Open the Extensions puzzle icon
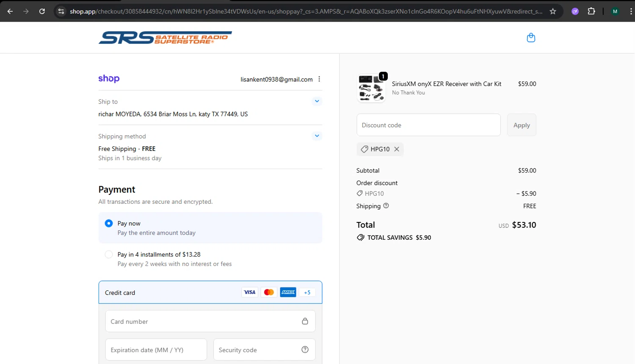Screen dimensions: 635x364 [x=591, y=11]
